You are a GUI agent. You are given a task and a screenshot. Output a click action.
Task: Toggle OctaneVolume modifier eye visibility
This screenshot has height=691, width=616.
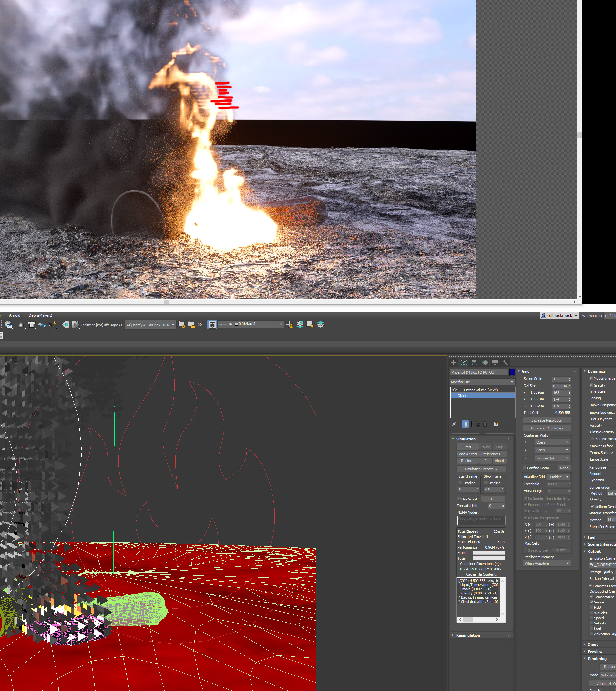click(x=455, y=390)
